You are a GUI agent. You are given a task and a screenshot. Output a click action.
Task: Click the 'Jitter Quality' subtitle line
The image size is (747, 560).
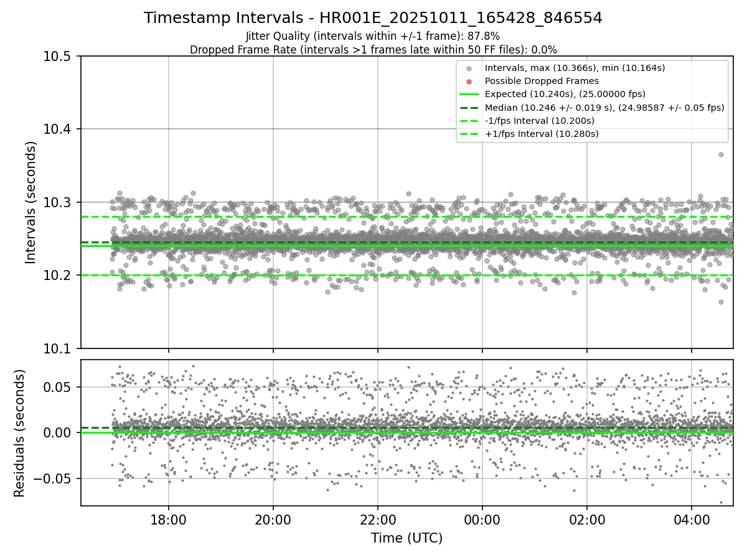(373, 36)
